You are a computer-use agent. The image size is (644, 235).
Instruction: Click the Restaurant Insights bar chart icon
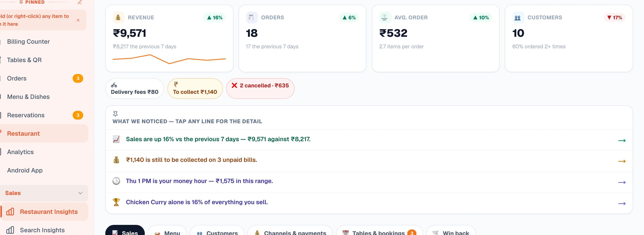(x=10, y=212)
